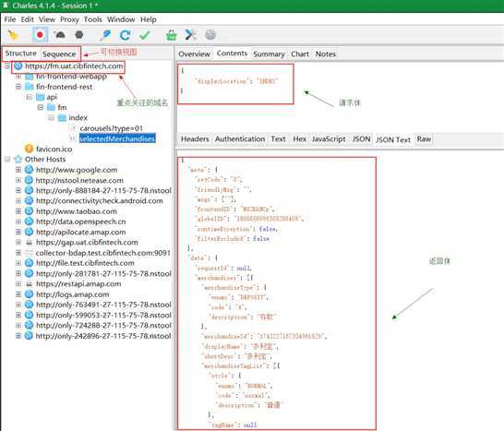Select the Authentication response tab

pyautogui.click(x=240, y=139)
